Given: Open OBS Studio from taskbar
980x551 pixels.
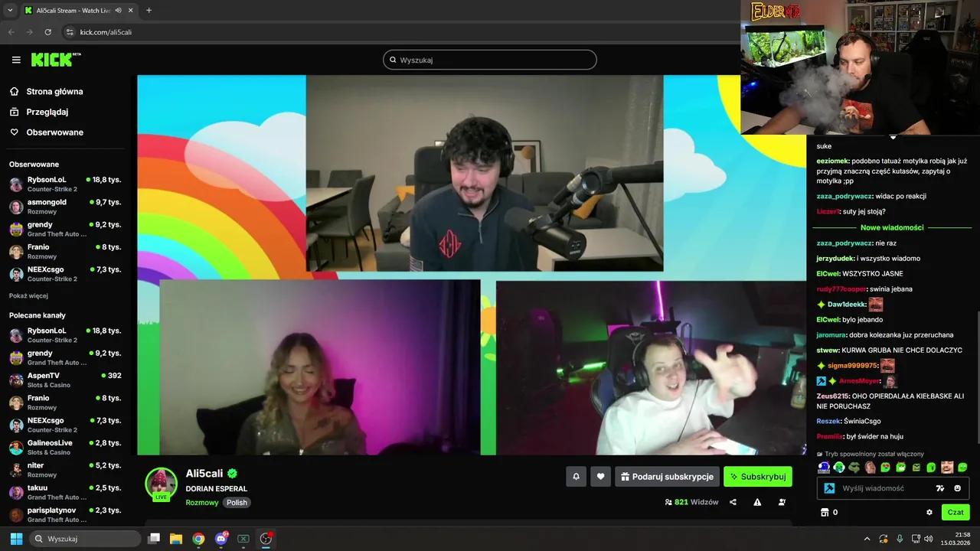Looking at the screenshot, I should (266, 539).
